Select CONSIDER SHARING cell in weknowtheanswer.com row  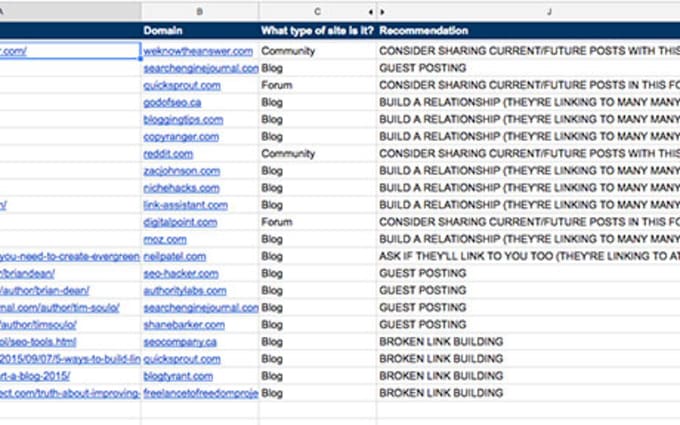coord(528,51)
